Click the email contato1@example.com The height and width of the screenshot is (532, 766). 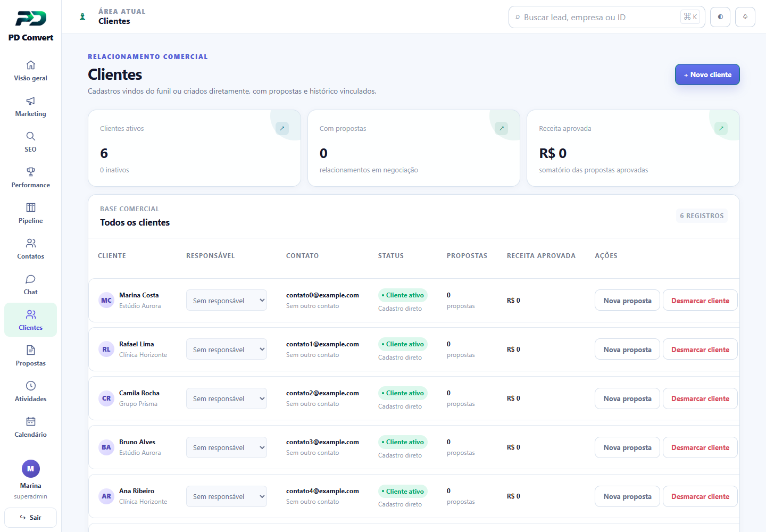click(x=322, y=344)
